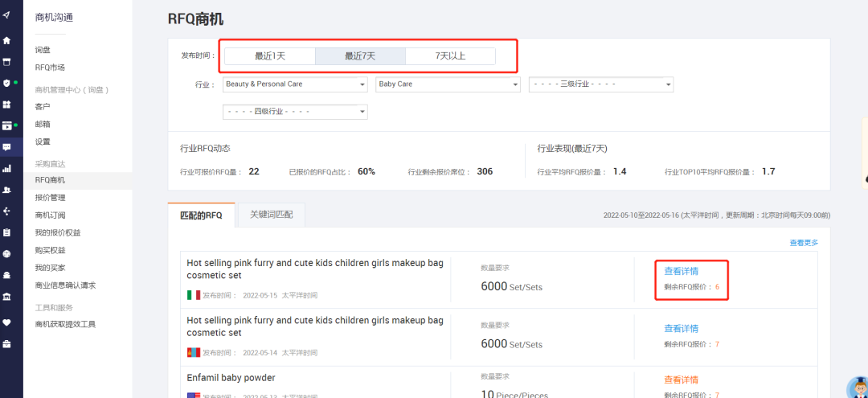Click the stamp-shaped icon under the globe

(6, 275)
